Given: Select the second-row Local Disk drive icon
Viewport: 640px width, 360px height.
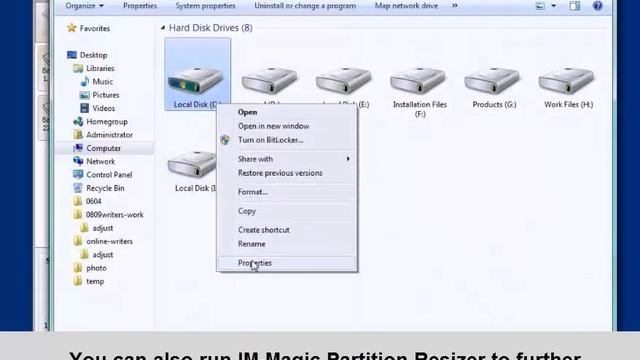Looking at the screenshot, I should (x=192, y=164).
